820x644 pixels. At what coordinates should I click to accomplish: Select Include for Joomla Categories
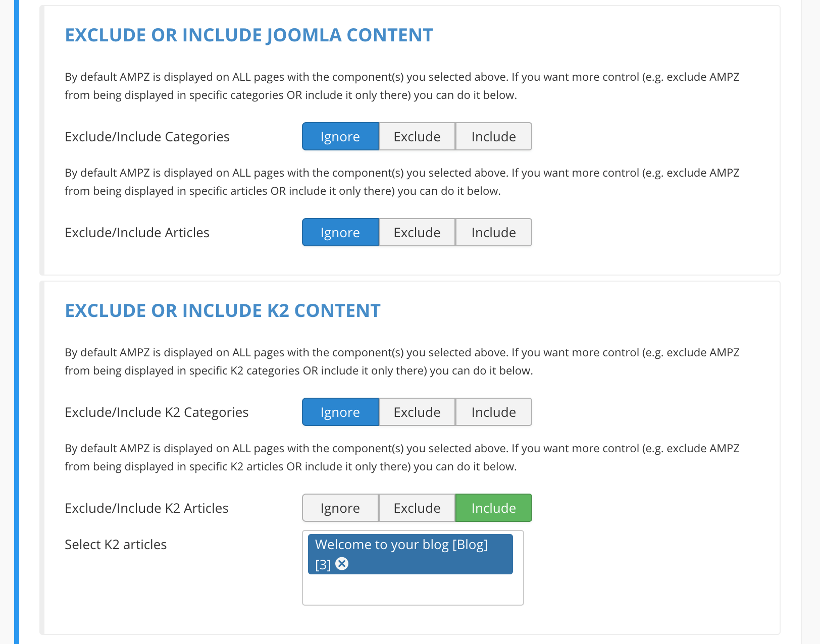click(494, 136)
